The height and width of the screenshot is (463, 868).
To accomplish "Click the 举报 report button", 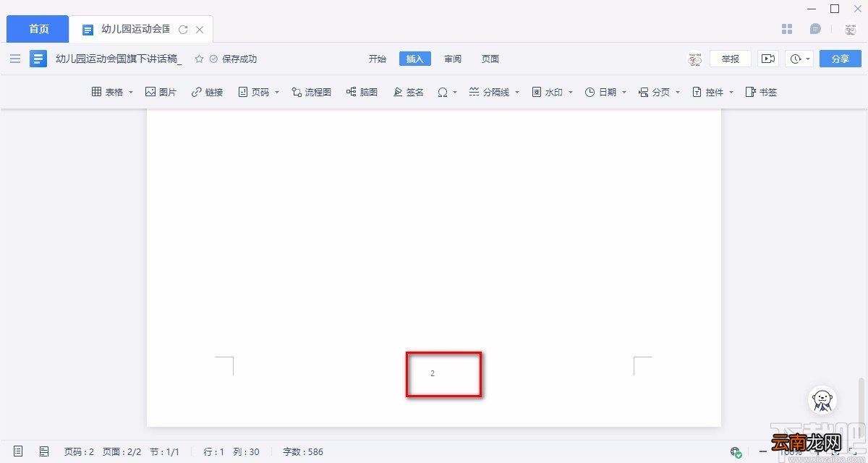I will point(731,59).
